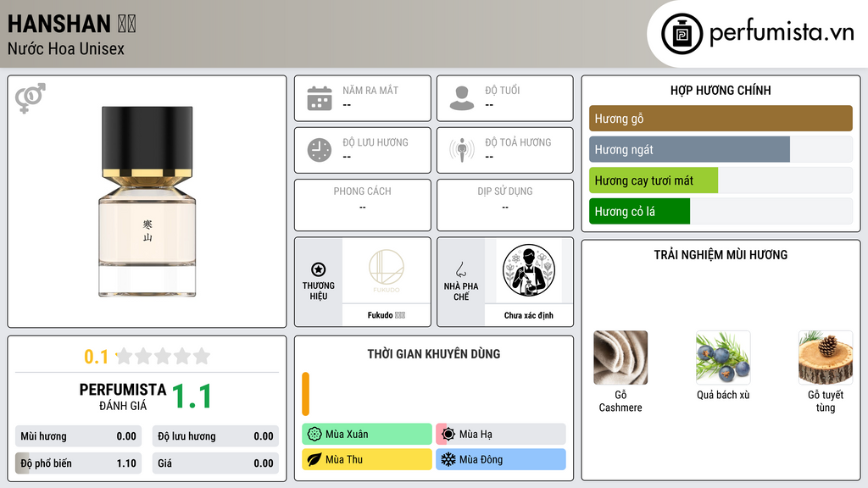Click the snowflake icon in Mùa Đông

(448, 459)
